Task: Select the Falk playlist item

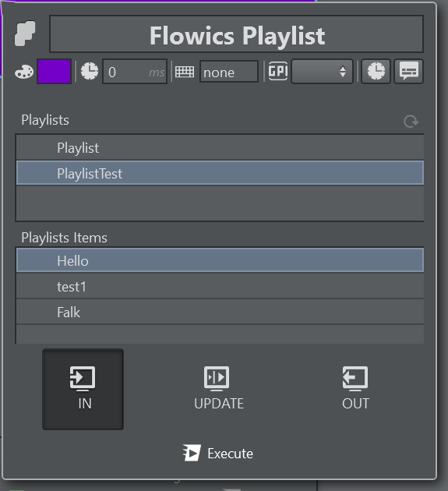Action: tap(220, 312)
